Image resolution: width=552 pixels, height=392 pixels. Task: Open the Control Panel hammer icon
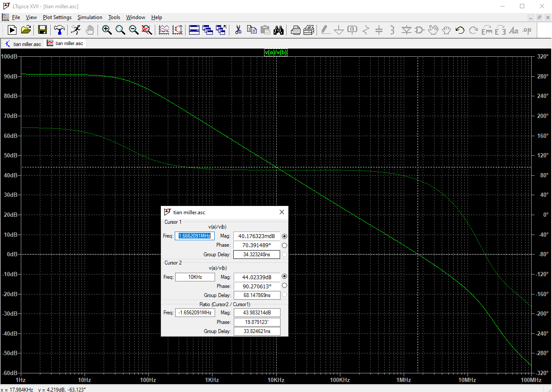tap(59, 30)
